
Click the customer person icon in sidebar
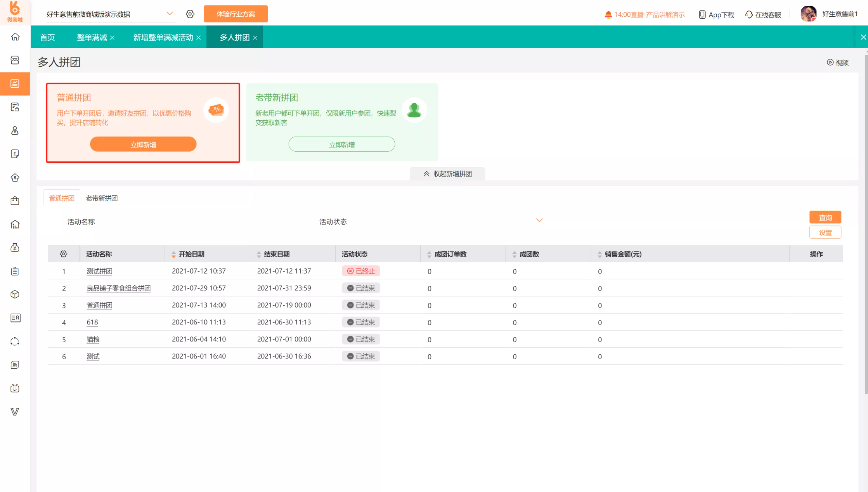[x=15, y=131]
